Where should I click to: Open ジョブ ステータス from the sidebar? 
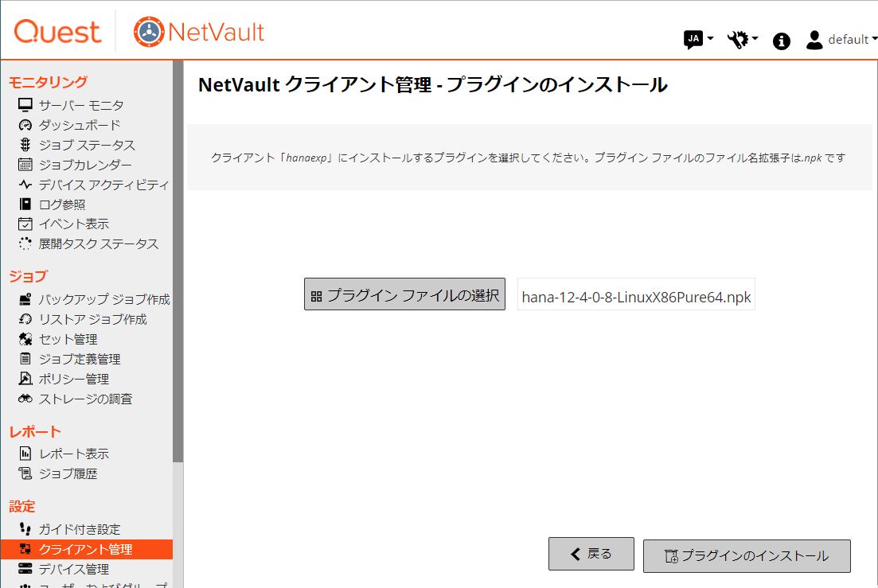87,145
